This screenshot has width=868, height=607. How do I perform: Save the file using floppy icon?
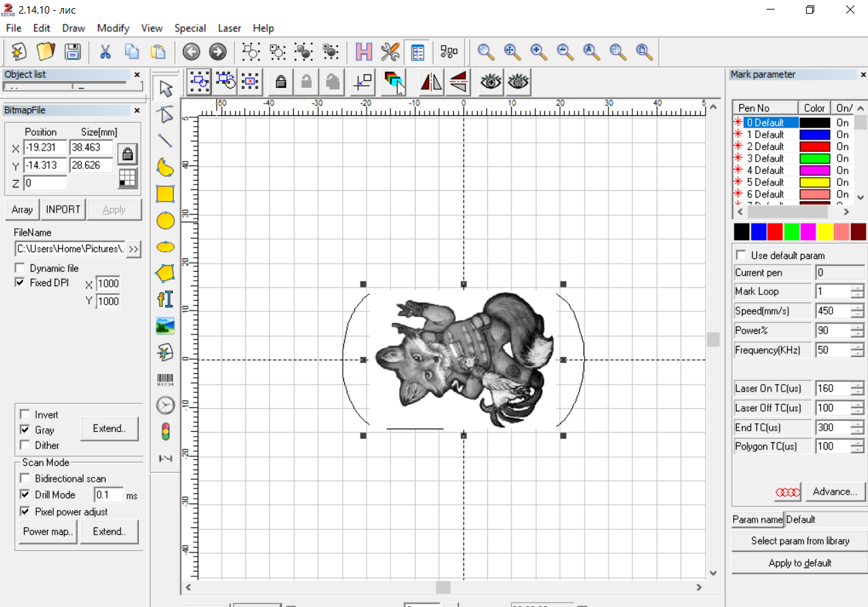pos(72,52)
